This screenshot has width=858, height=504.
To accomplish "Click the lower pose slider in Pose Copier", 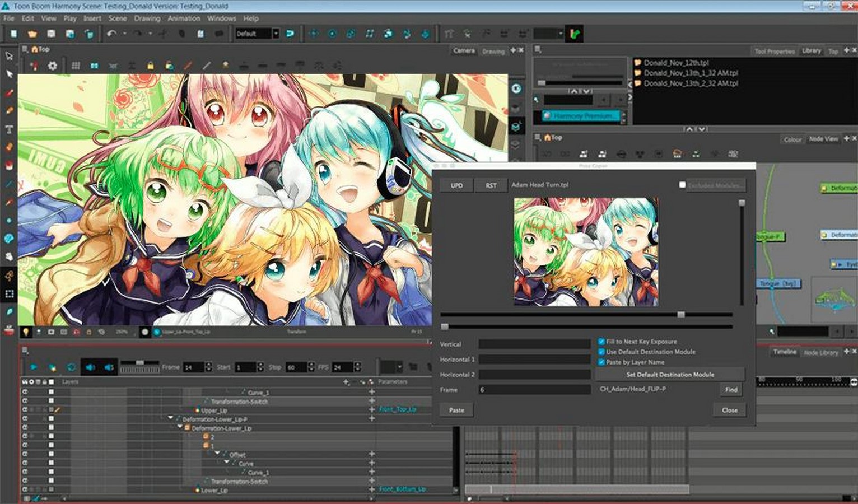I will click(x=586, y=326).
